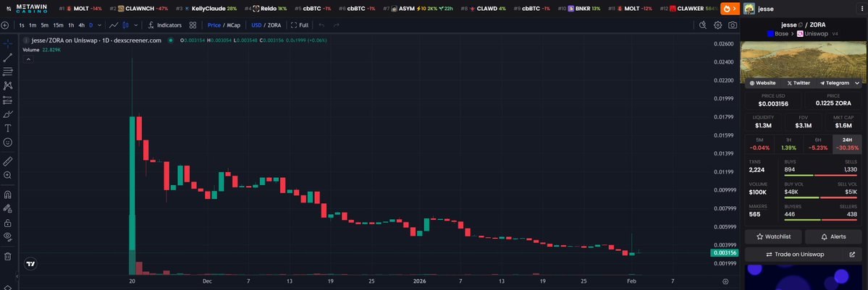Select the 24H price change tab

(848, 144)
